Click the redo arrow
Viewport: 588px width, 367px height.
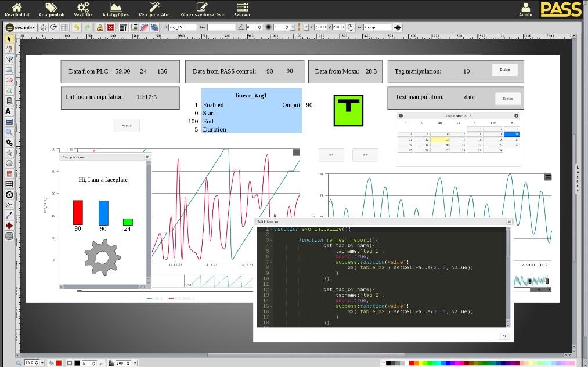point(88,27)
